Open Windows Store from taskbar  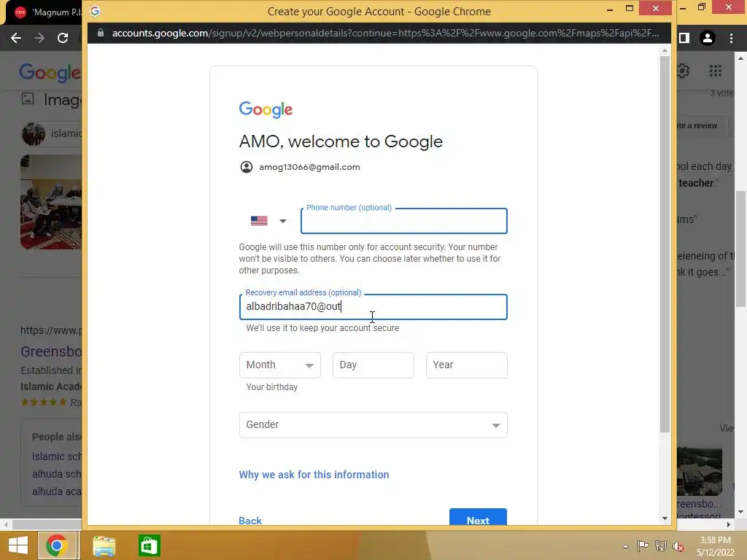click(x=149, y=545)
